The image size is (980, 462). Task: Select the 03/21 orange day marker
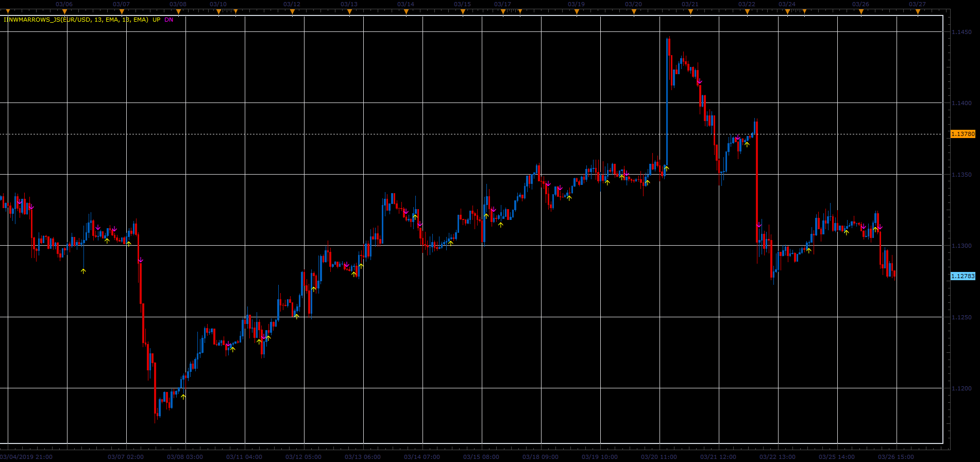coord(690,11)
